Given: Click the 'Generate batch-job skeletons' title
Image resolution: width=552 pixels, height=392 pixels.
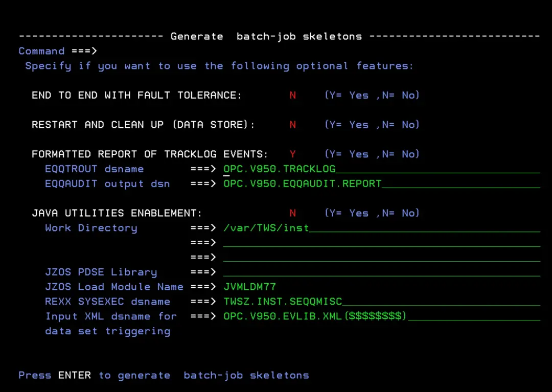Looking at the screenshot, I should pyautogui.click(x=266, y=36).
